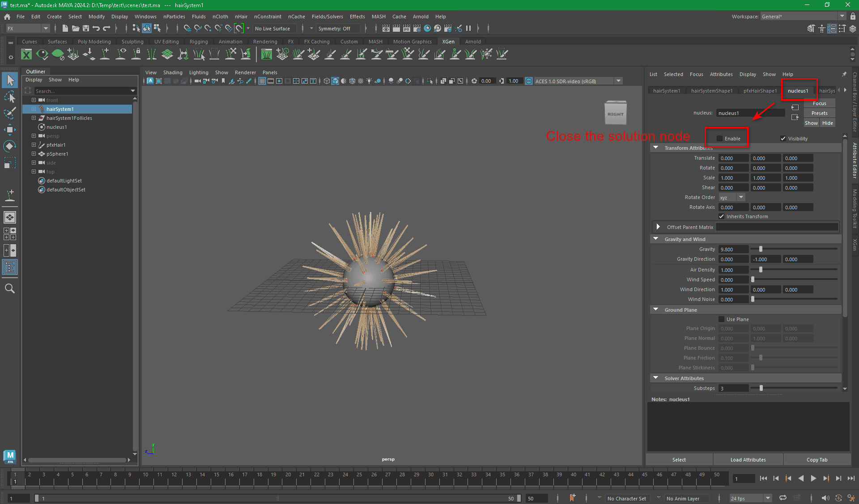This screenshot has height=504, width=859.
Task: Click the RIGHT view cube
Action: point(615,114)
